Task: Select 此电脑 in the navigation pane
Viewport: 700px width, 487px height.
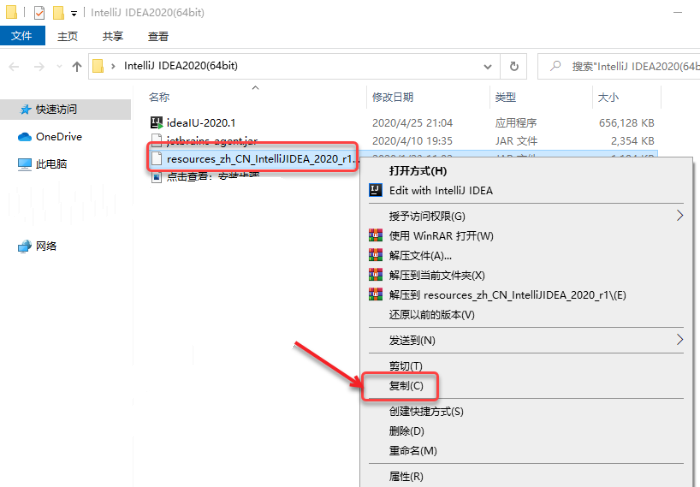Action: click(x=51, y=164)
